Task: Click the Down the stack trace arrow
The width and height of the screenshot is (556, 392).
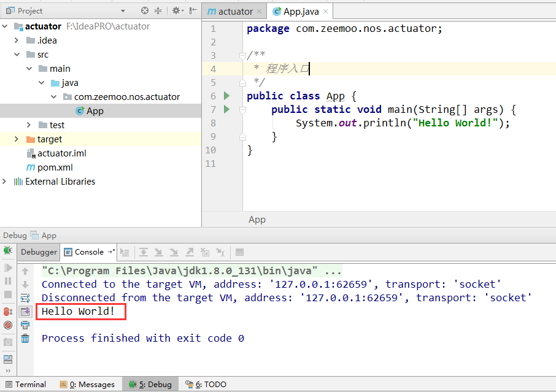Action: coord(25,285)
